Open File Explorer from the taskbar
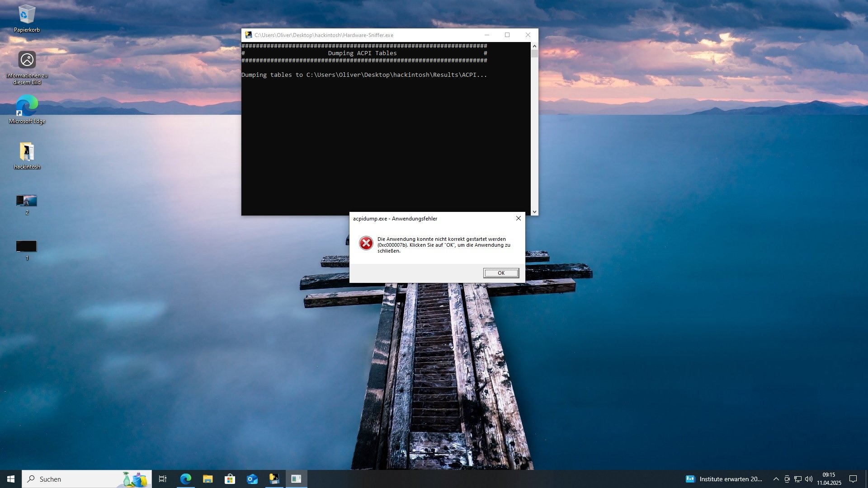This screenshot has height=488, width=868. click(x=208, y=479)
